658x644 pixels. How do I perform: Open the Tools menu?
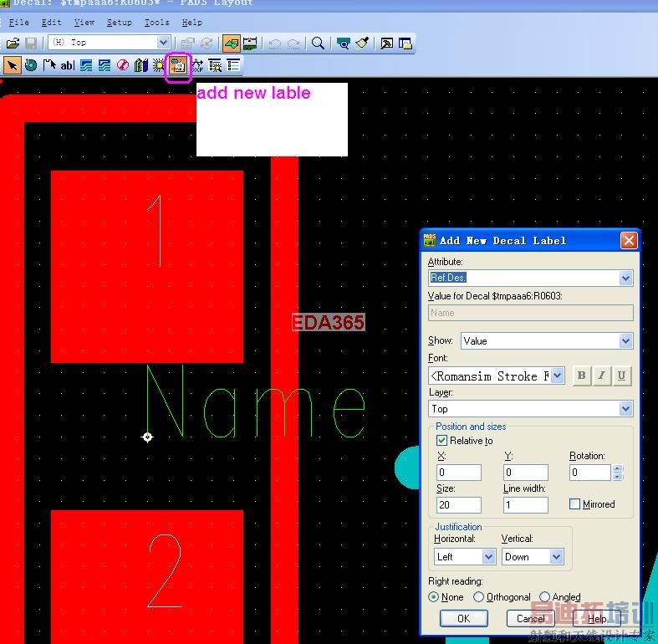click(156, 23)
